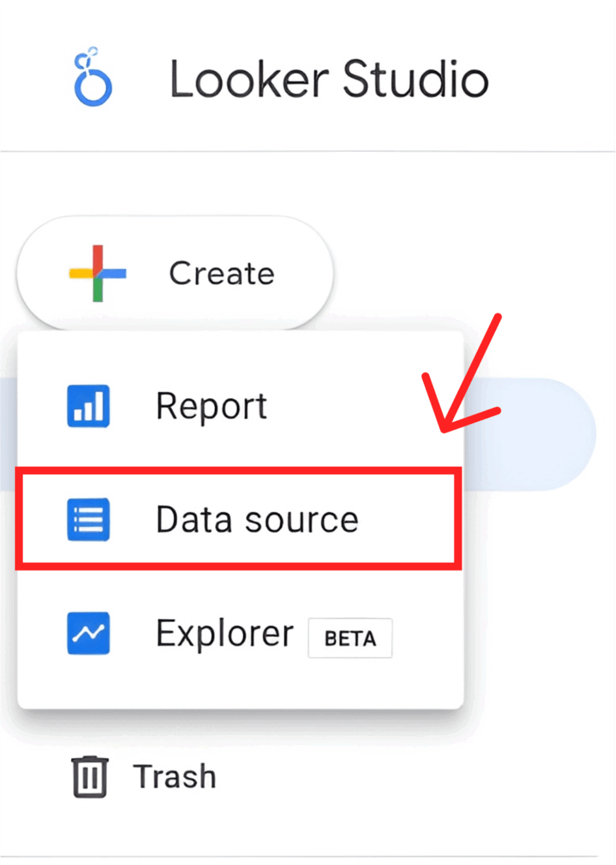Screen dimensions: 616x865
Task: Open Explorer from the dropdown menu
Action: coord(225,632)
